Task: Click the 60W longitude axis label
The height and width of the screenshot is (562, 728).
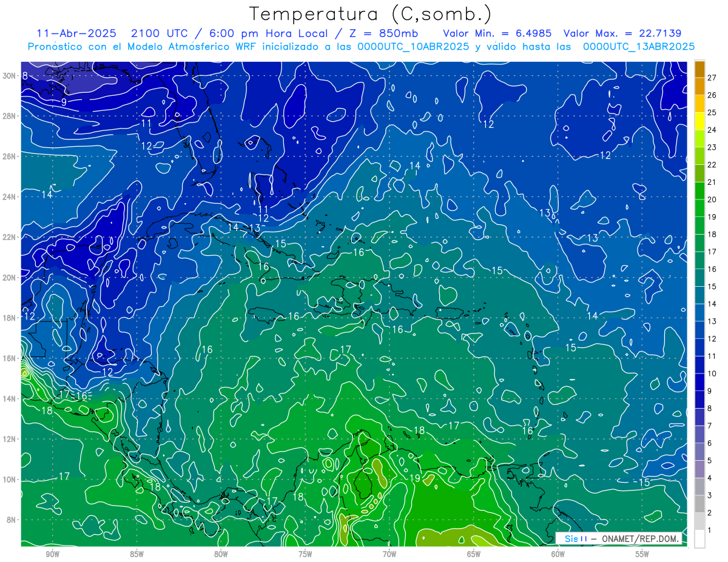Action: coord(558,554)
